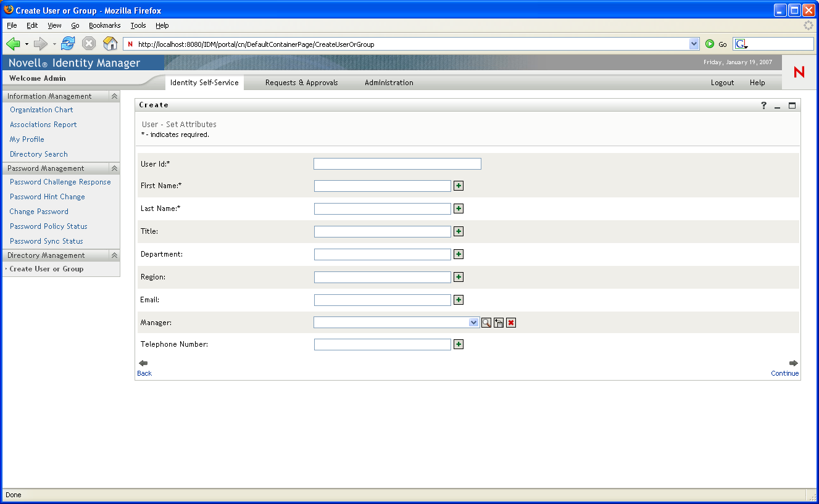Click the Continue arrow icon in the form
Image resolution: width=819 pixels, height=504 pixels.
[794, 363]
